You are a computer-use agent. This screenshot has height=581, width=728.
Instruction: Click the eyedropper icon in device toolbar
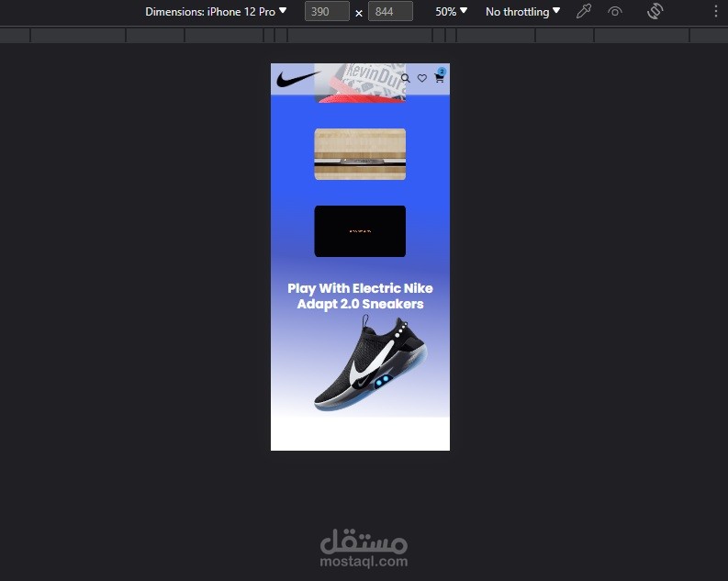[x=584, y=11]
